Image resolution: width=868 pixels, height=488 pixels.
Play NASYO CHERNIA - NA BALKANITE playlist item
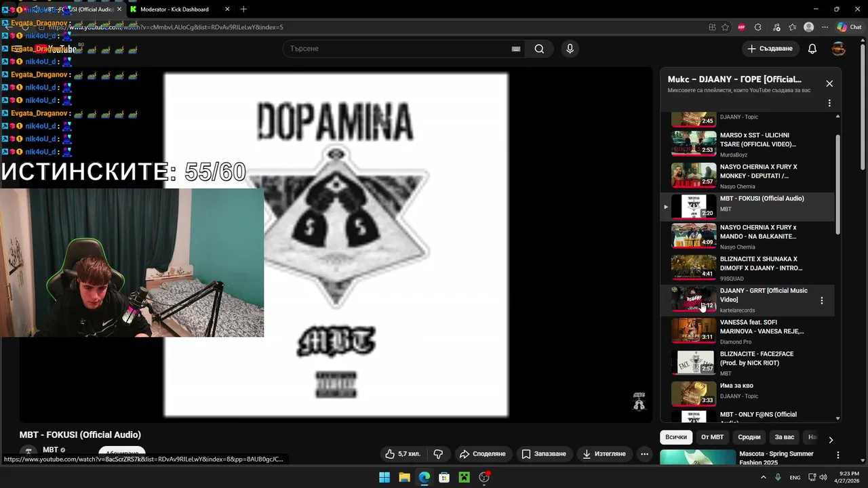(x=747, y=237)
